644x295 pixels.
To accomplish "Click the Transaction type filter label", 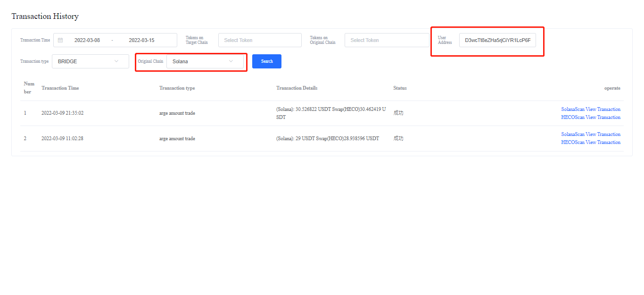I will [34, 61].
